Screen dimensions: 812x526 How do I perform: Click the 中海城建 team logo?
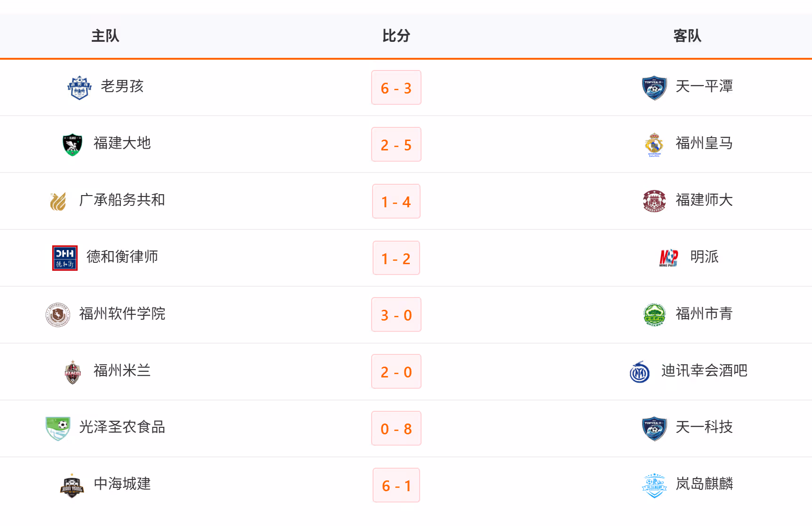click(x=72, y=485)
